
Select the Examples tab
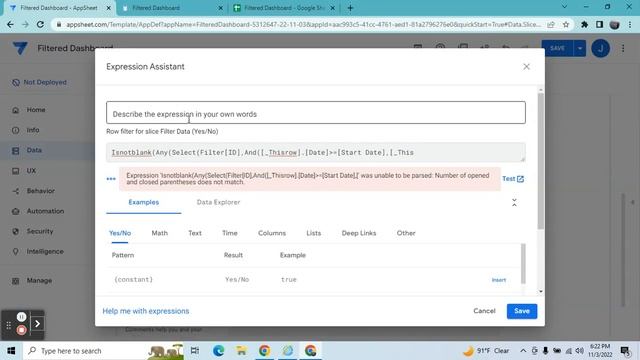[x=144, y=202]
